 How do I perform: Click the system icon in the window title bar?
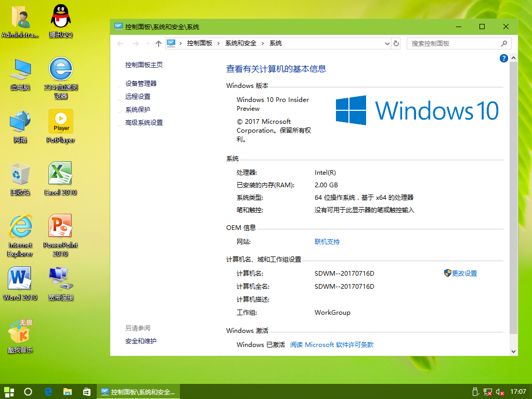(119, 27)
